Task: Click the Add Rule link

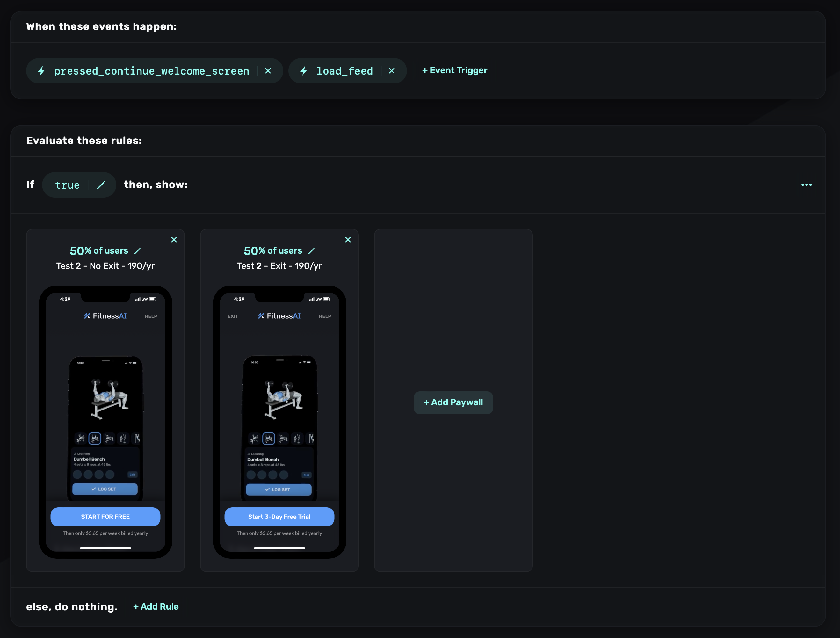Action: coord(156,607)
